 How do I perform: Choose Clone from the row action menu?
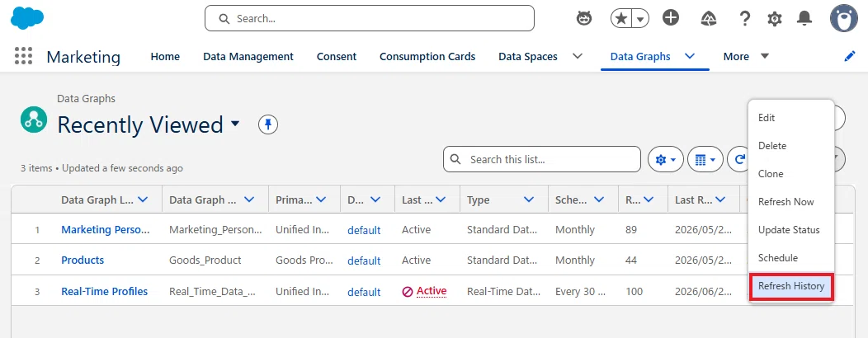[x=791, y=174]
